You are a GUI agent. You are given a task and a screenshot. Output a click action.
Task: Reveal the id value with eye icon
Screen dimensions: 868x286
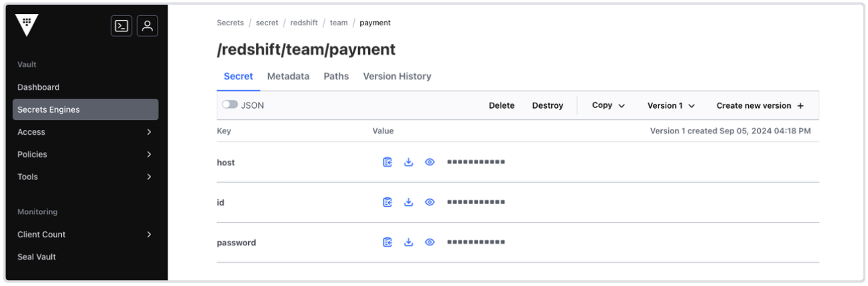[430, 202]
